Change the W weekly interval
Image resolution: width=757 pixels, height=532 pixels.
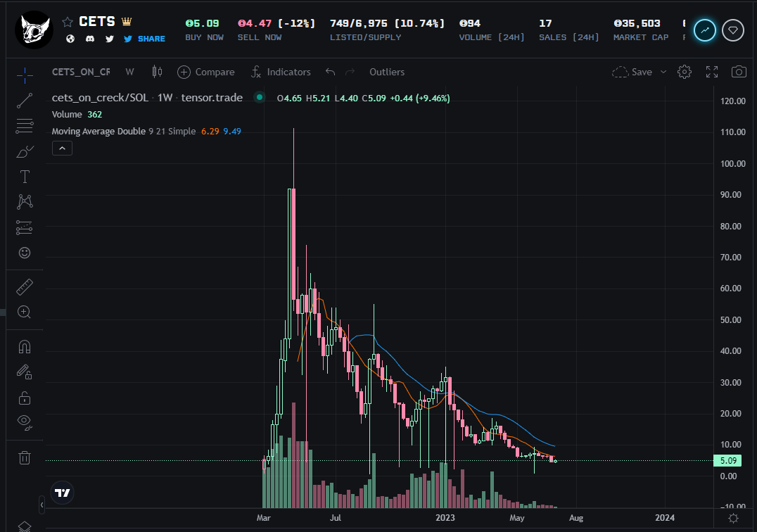pos(130,72)
